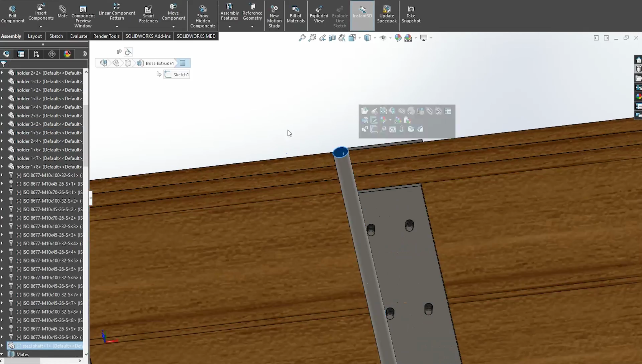
Task: Click the Sketch tab in ribbon
Action: tap(56, 36)
